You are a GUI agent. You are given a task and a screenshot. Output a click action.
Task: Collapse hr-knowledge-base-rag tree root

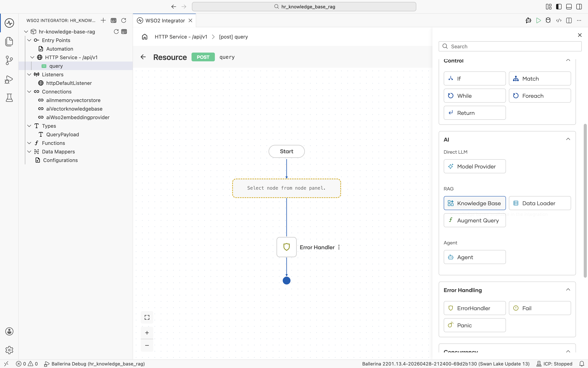pos(26,32)
